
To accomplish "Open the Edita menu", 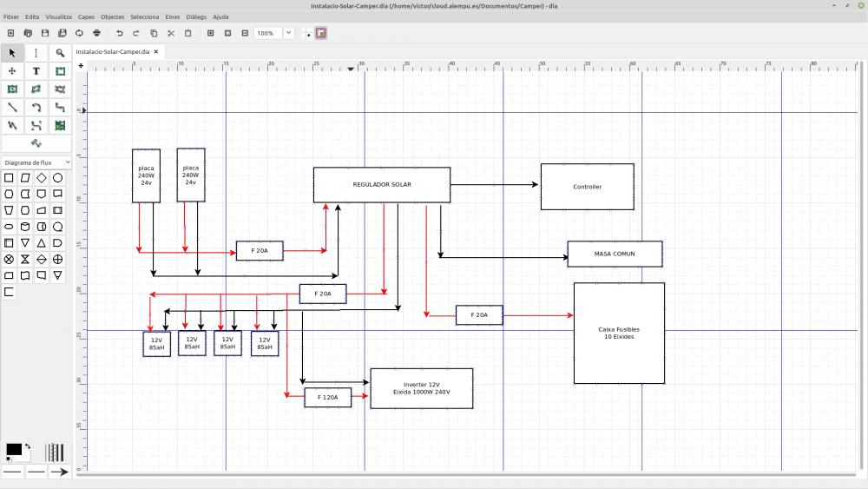I will point(32,17).
